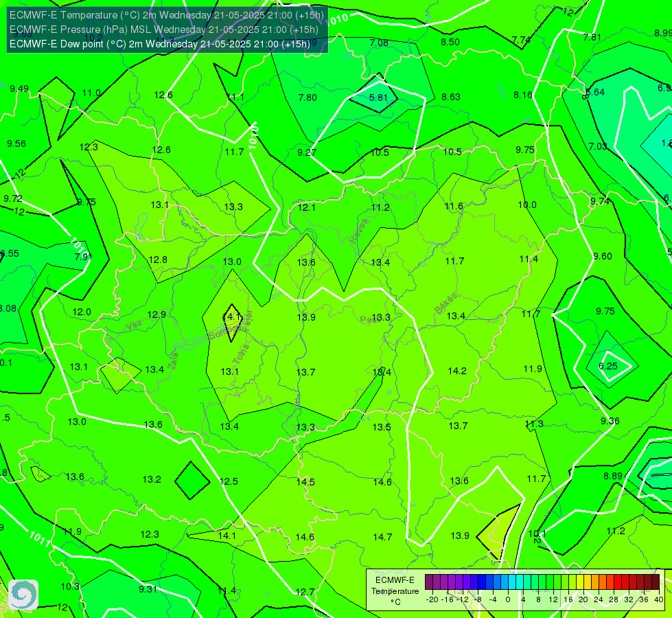The width and height of the screenshot is (672, 618).
Task: Click the legend colour above the 0 label
Action: coord(508,582)
